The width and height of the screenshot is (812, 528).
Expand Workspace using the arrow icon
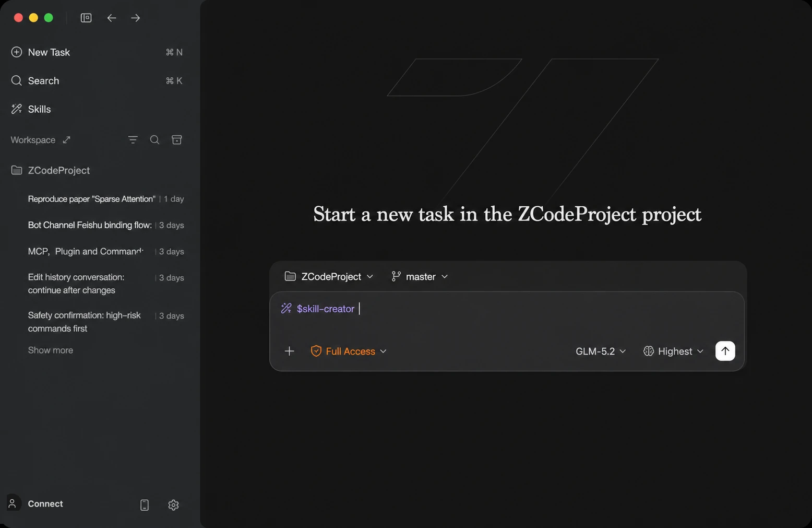[x=66, y=140]
